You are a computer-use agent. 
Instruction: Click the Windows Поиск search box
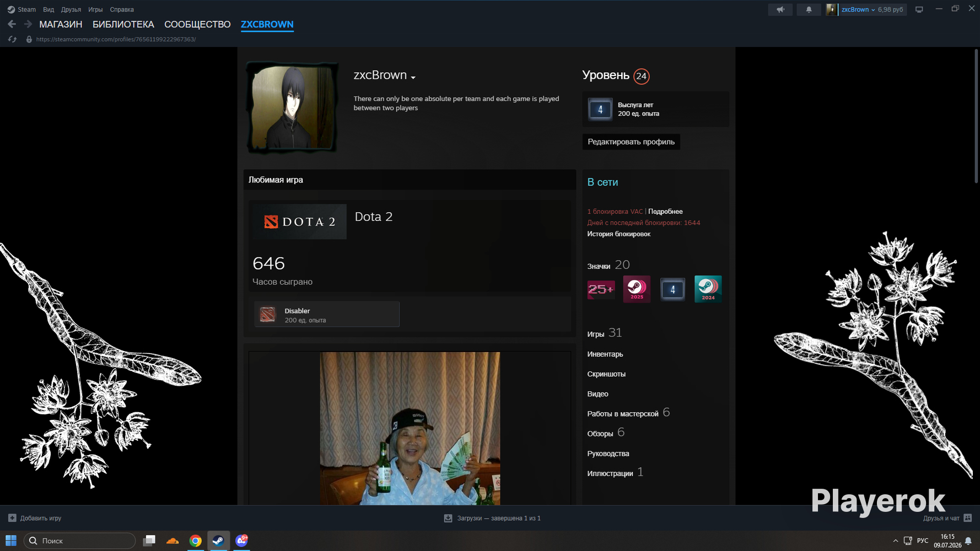point(79,541)
